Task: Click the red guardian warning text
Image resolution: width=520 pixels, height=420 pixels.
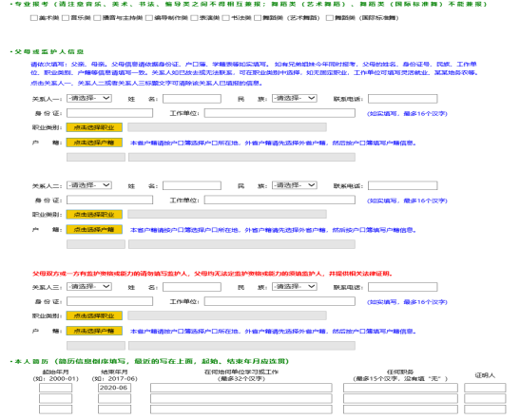Action: tap(213, 274)
